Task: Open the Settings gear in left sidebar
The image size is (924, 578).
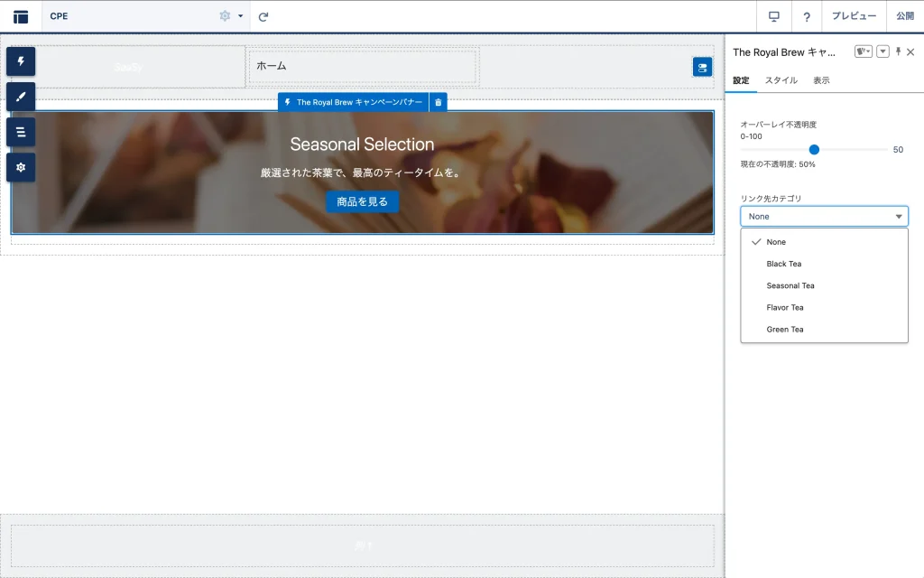Action: click(21, 167)
